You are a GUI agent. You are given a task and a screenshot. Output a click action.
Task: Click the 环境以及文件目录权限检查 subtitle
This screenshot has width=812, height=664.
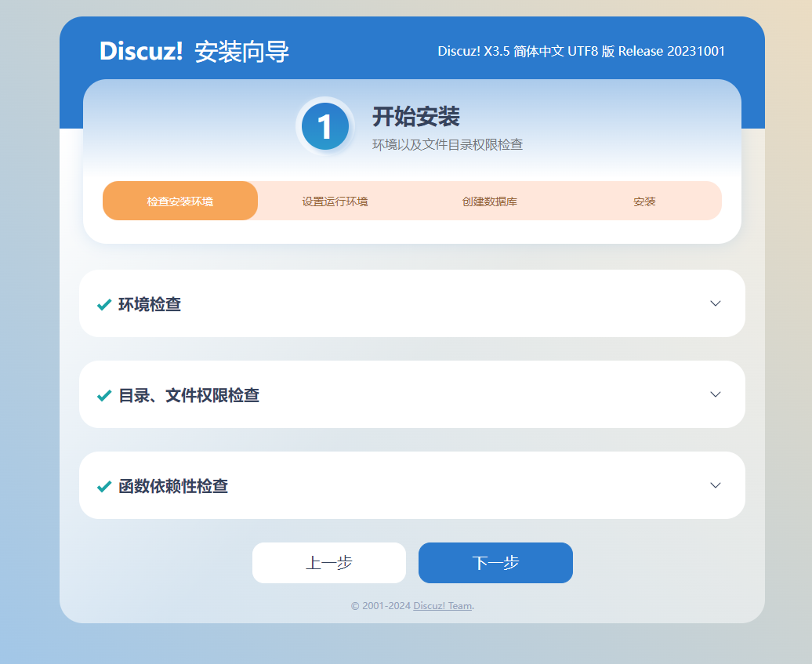pyautogui.click(x=448, y=144)
